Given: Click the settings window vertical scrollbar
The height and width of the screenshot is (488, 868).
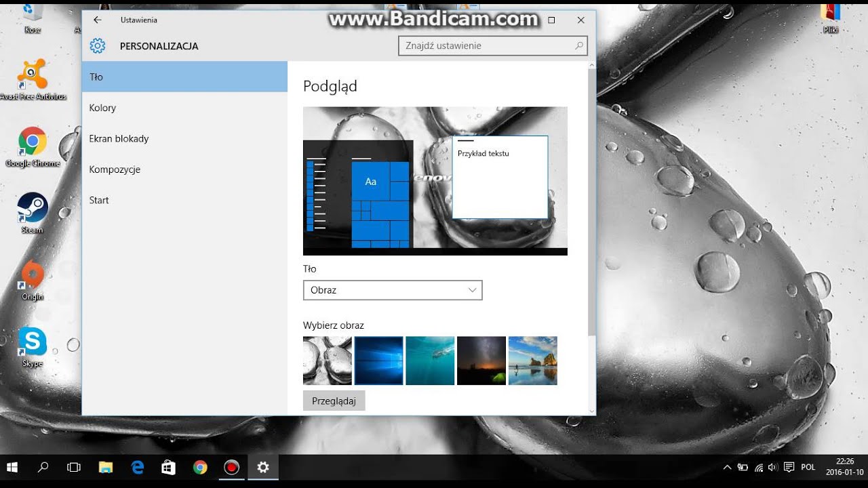Looking at the screenshot, I should coord(591,201).
